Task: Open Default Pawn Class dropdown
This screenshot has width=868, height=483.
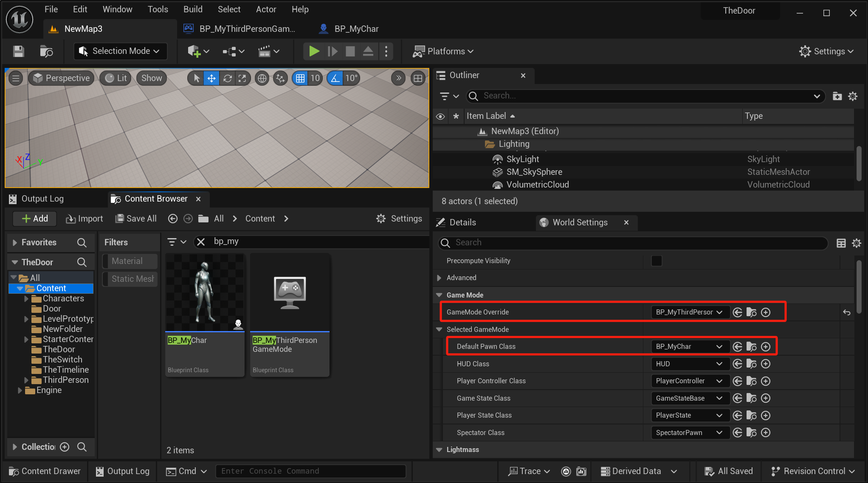Action: click(690, 347)
